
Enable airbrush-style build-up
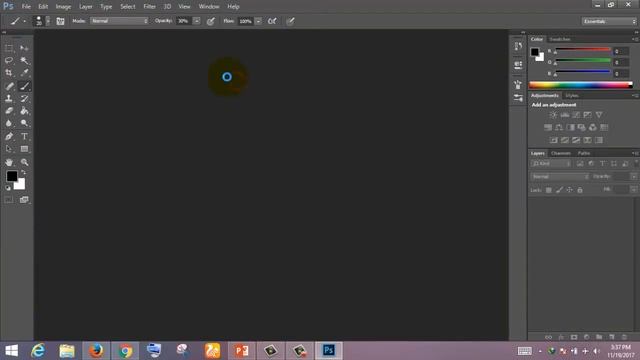[272, 21]
